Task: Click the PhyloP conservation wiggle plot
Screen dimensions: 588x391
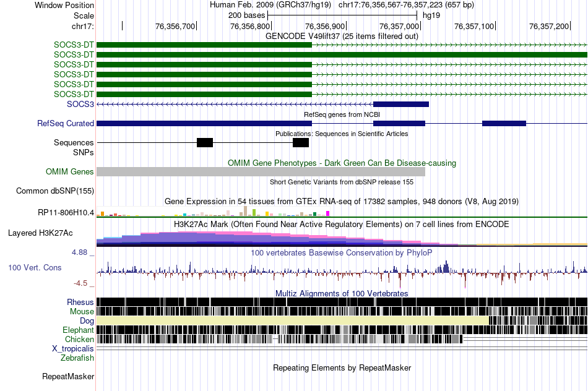Action: click(x=342, y=273)
